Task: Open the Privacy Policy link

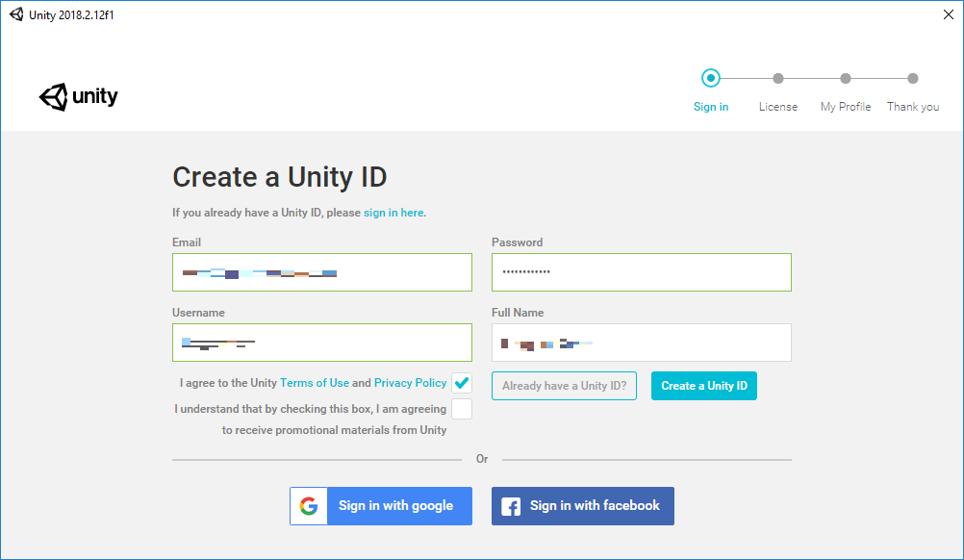Action: [x=411, y=382]
